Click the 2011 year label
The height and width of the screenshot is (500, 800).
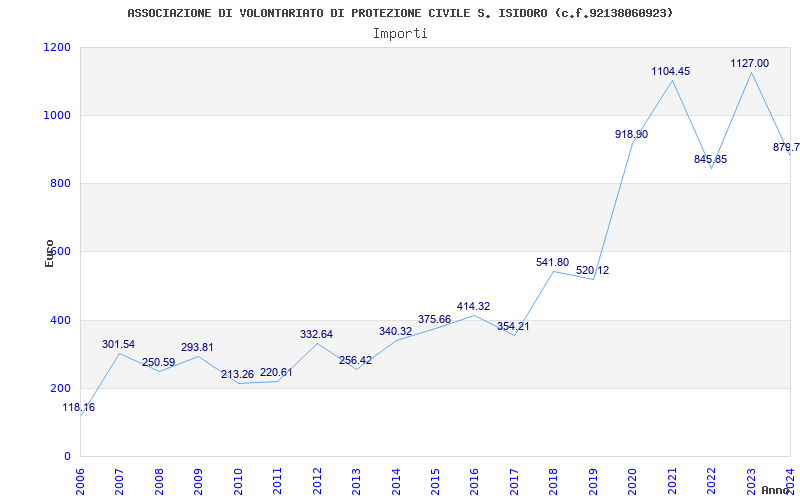pyautogui.click(x=278, y=482)
